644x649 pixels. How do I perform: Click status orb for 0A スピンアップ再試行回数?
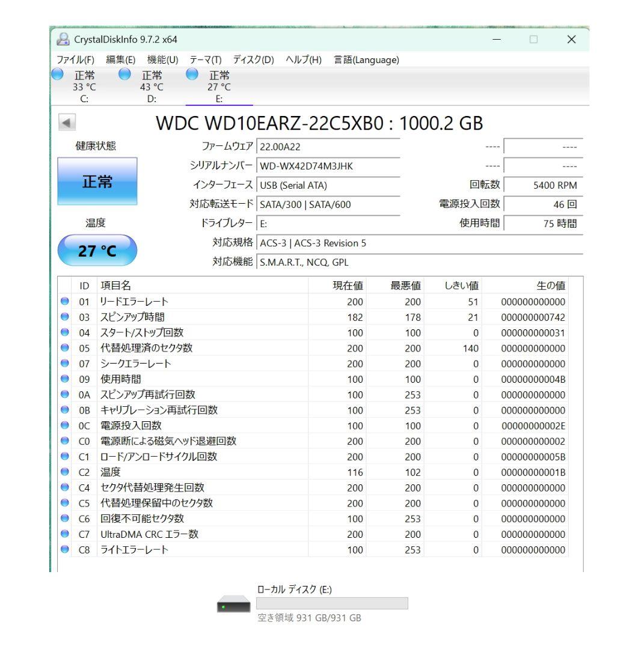click(64, 394)
